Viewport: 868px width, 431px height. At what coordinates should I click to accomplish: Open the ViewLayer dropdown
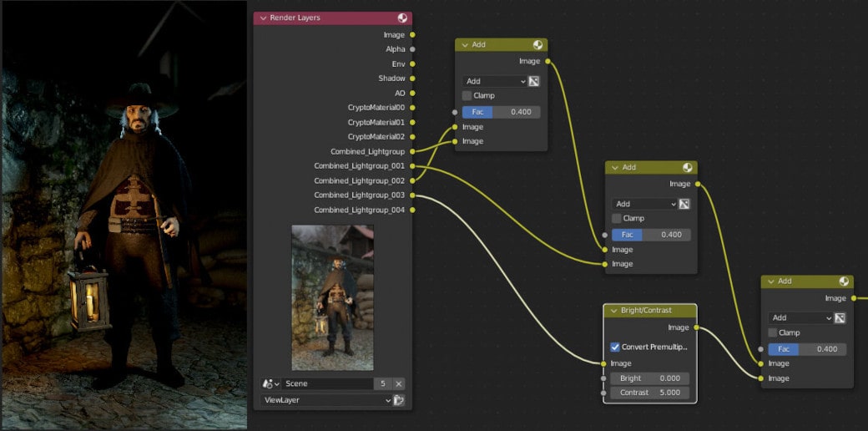[326, 400]
